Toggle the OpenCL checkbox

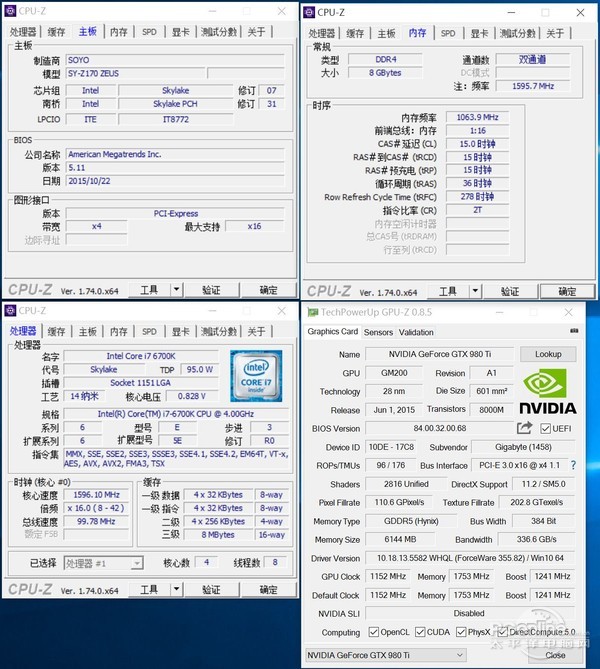click(x=373, y=632)
